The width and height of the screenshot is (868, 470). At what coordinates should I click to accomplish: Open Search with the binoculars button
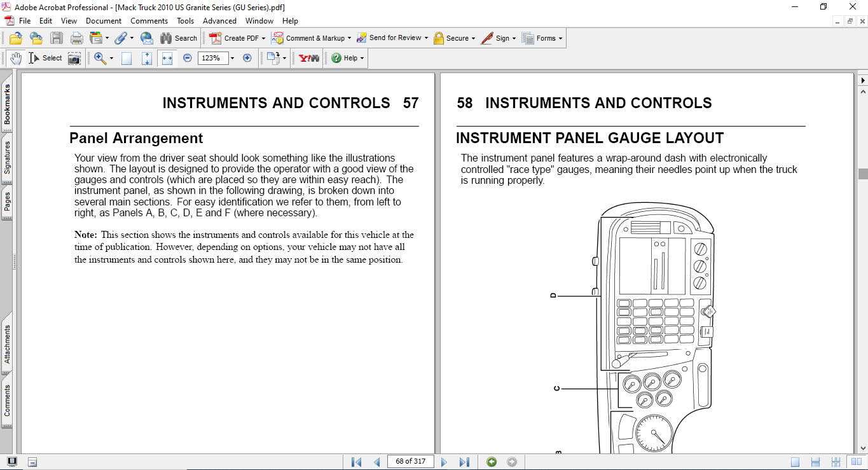coord(179,38)
